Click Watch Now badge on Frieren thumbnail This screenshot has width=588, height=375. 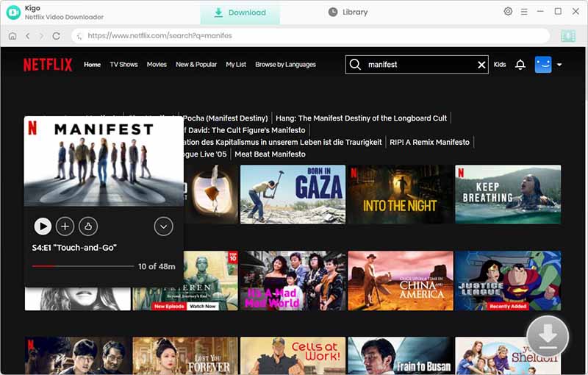point(203,307)
